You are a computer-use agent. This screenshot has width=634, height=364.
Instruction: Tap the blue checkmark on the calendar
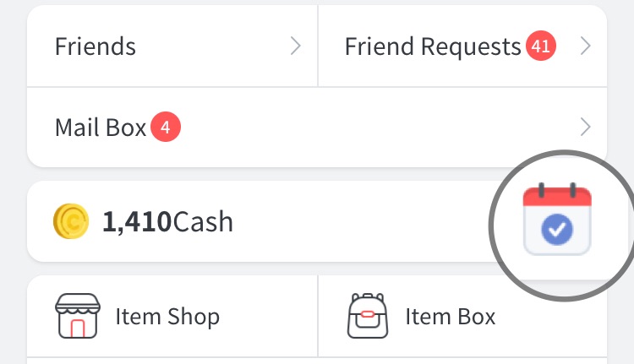coord(557,228)
